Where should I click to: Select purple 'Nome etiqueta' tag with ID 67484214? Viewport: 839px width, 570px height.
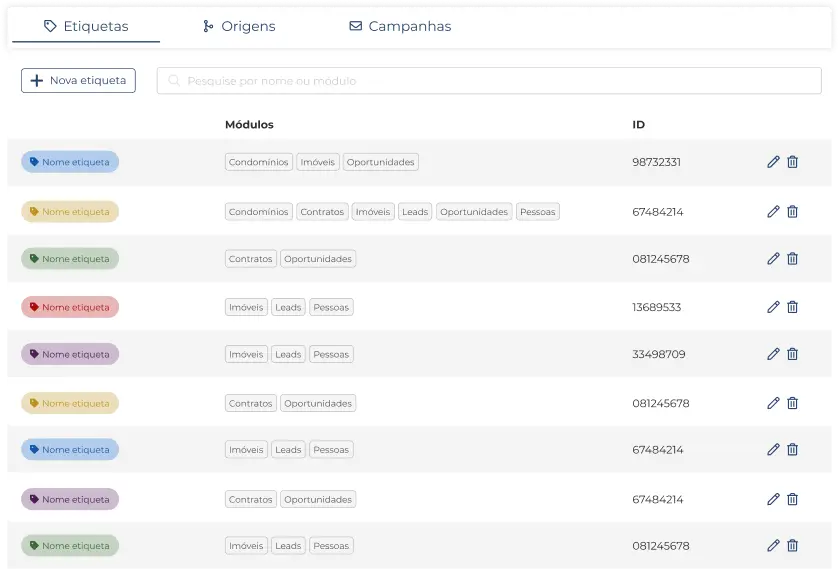click(x=70, y=499)
